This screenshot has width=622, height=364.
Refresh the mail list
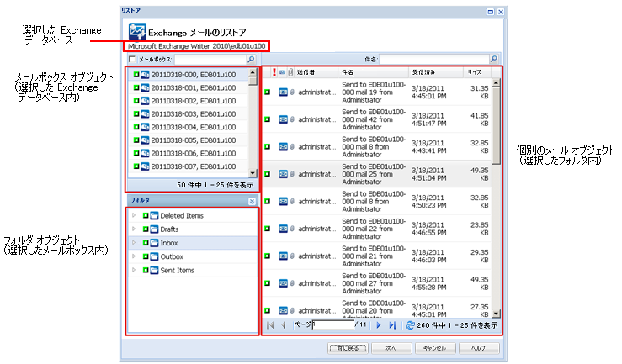coord(410,325)
